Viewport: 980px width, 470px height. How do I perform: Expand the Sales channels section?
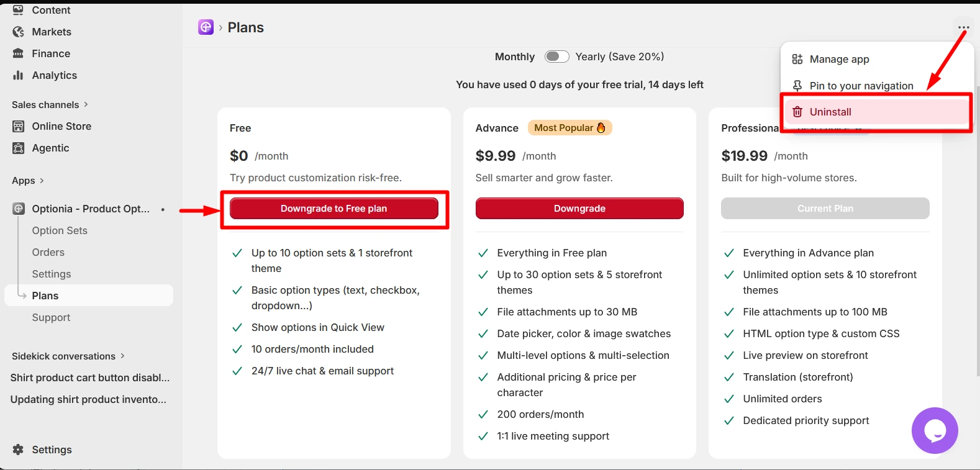click(50, 104)
